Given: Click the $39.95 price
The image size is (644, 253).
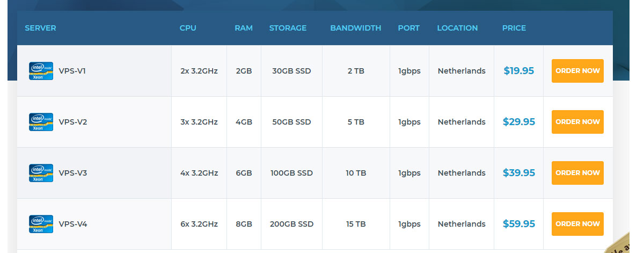Looking at the screenshot, I should click(519, 173).
